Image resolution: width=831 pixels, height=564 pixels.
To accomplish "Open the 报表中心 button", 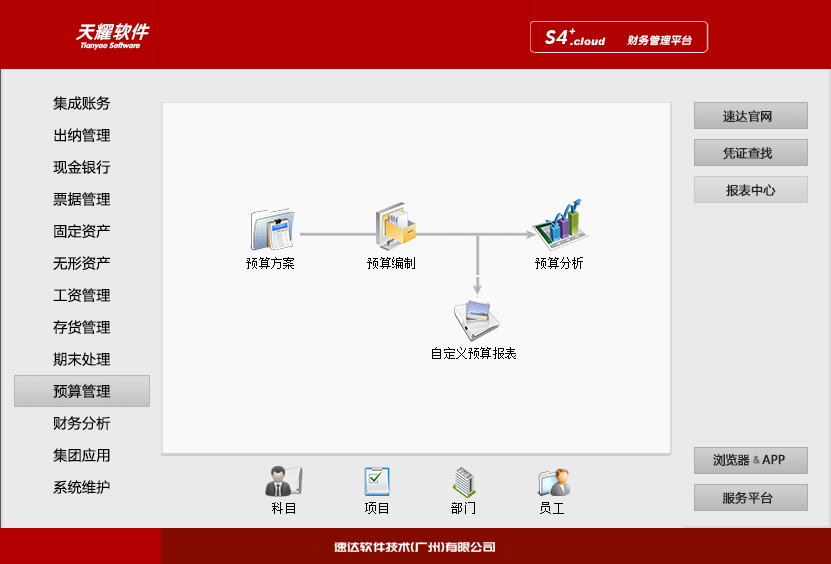I will (750, 190).
